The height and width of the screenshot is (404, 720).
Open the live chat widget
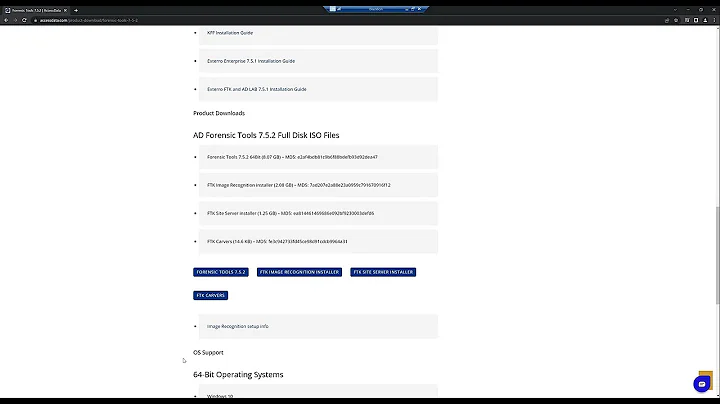pyautogui.click(x=702, y=384)
